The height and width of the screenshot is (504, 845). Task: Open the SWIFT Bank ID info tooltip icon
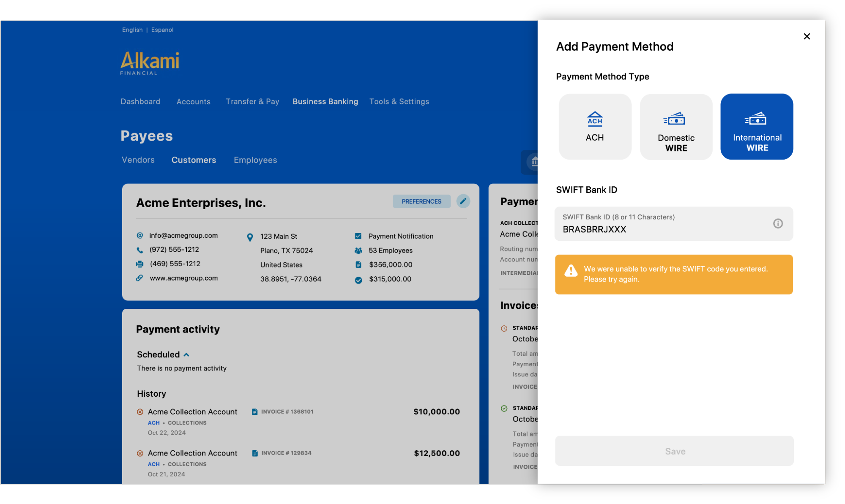tap(778, 223)
